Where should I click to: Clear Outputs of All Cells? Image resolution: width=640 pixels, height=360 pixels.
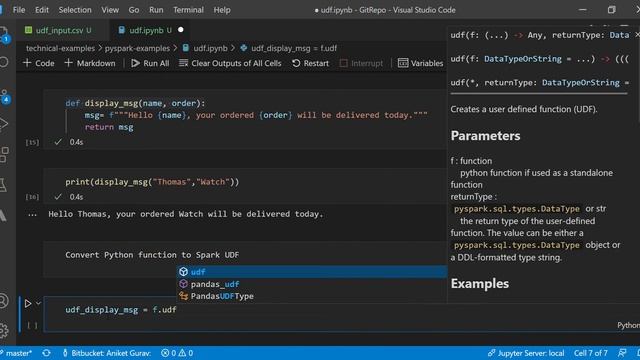(x=230, y=63)
